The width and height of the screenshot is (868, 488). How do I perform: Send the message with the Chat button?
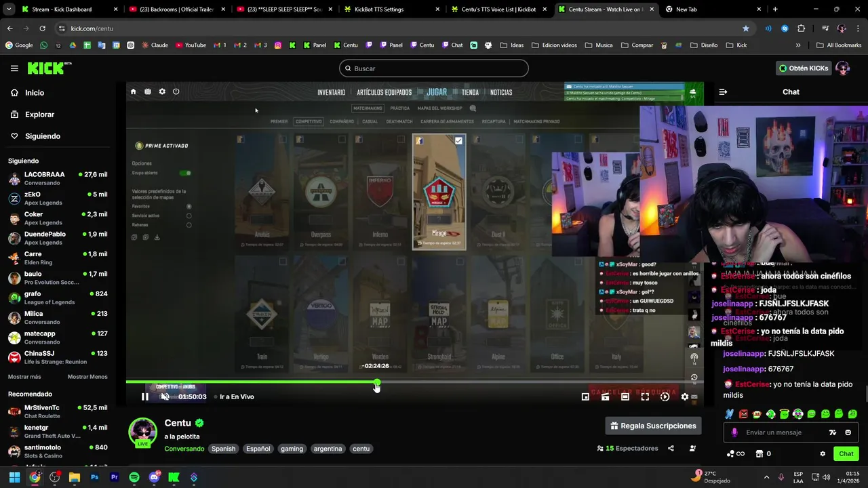(846, 453)
